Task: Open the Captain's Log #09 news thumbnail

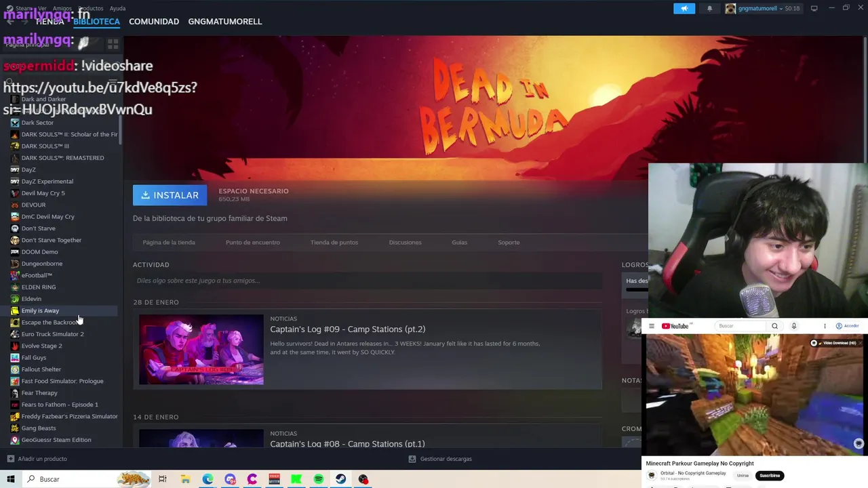Action: [201, 349]
